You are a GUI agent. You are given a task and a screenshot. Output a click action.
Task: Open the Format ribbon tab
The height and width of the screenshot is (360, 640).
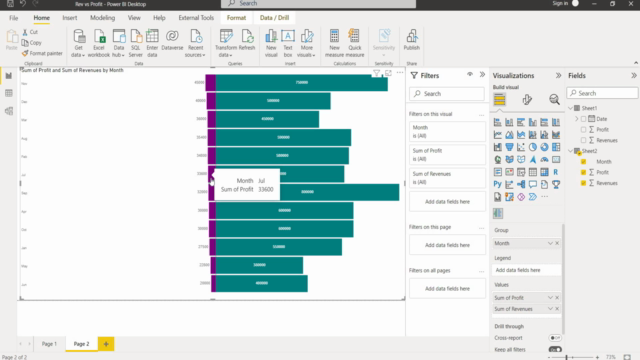point(236,18)
